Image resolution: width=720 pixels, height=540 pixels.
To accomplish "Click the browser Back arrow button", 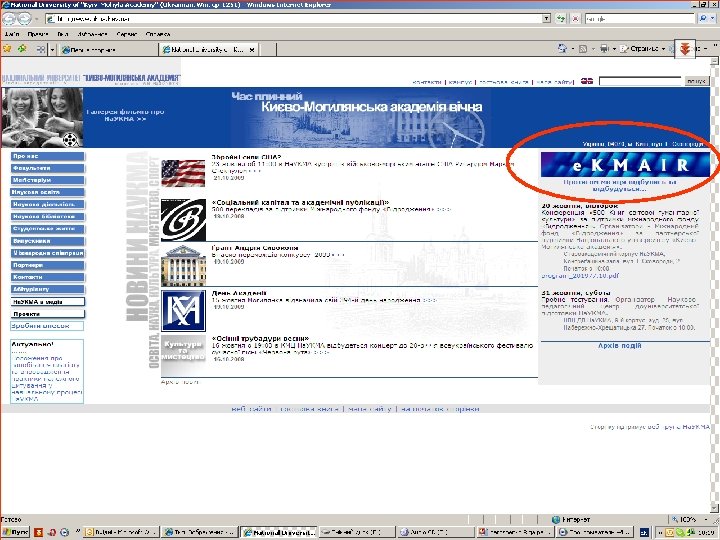I will coord(9,18).
